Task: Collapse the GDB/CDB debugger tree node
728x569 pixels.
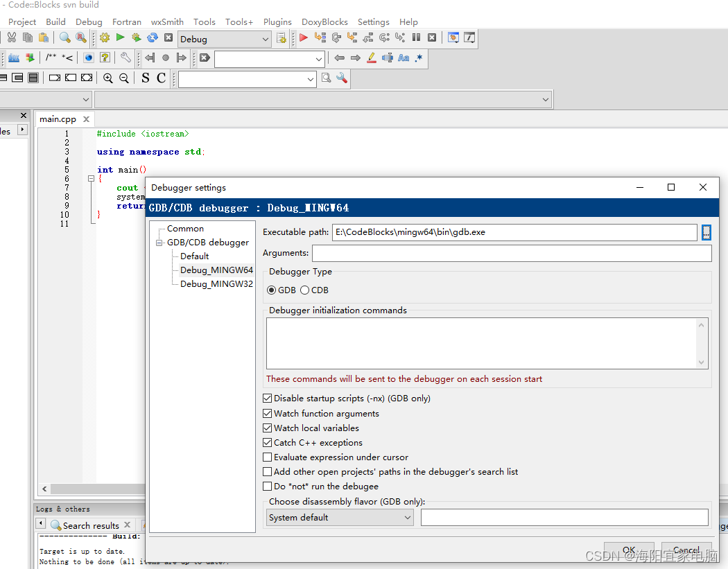Action: tap(159, 243)
